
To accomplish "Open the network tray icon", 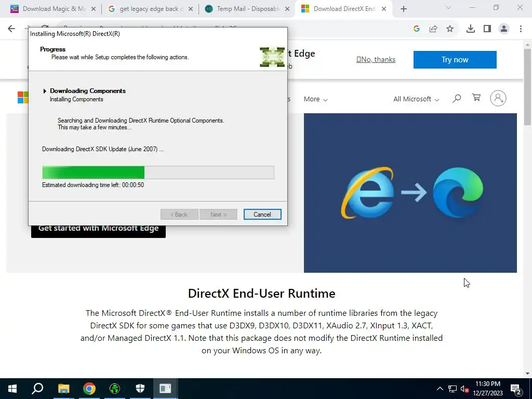I will (x=453, y=389).
